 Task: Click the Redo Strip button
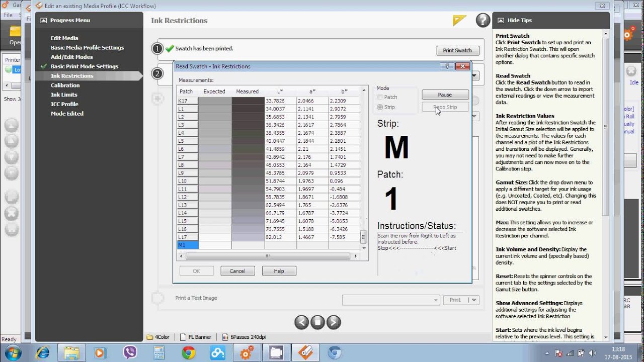pyautogui.click(x=445, y=107)
